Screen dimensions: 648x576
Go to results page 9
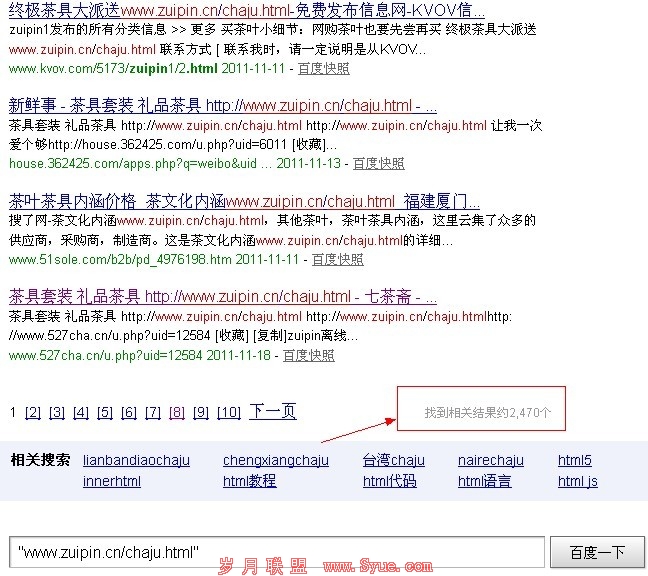(x=201, y=412)
